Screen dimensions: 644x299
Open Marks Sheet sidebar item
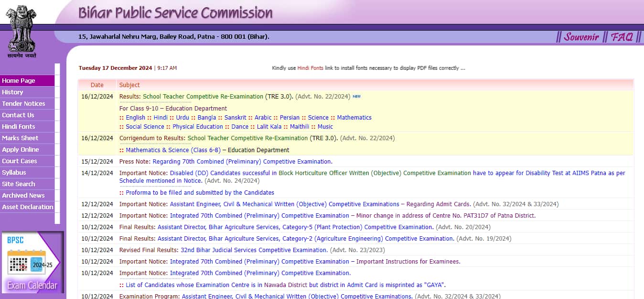click(x=27, y=138)
